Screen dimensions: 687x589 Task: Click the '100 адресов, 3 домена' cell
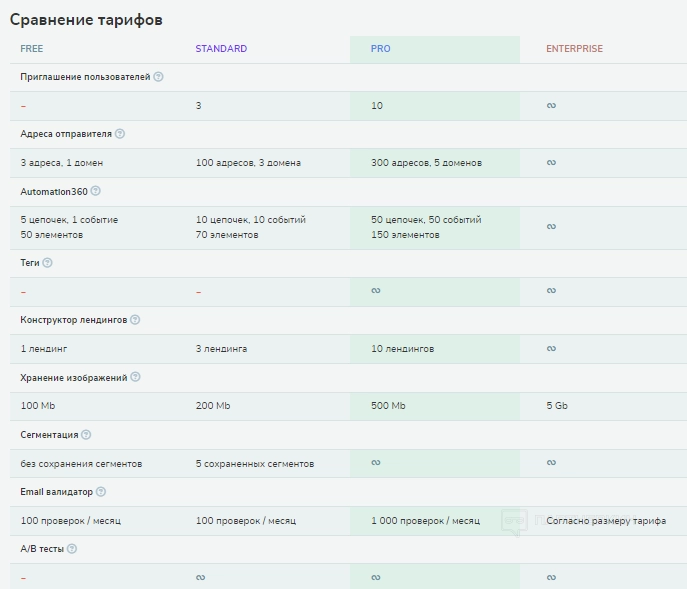248,163
